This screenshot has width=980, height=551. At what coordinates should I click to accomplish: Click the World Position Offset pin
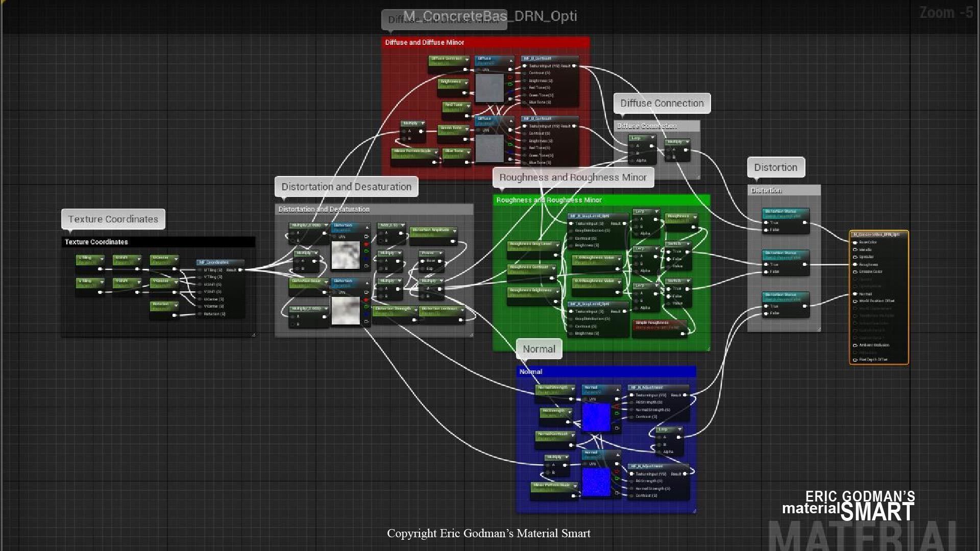click(x=855, y=301)
